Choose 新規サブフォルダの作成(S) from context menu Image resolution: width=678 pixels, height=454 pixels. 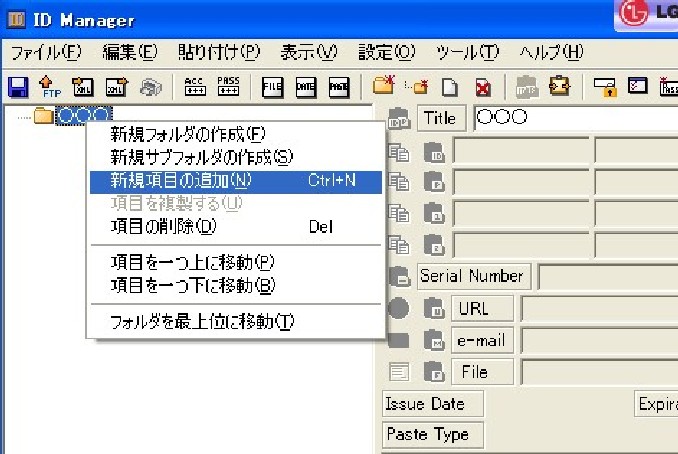[x=236, y=157]
